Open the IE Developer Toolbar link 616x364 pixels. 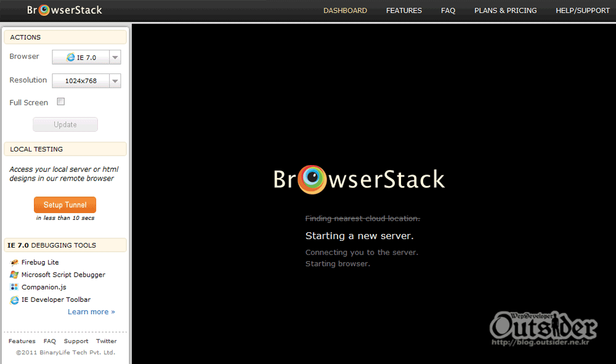coord(56,299)
